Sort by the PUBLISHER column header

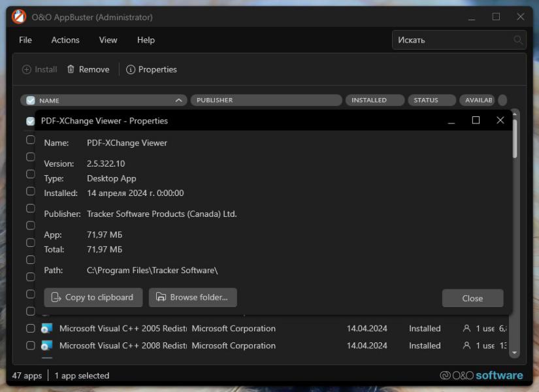pos(267,100)
